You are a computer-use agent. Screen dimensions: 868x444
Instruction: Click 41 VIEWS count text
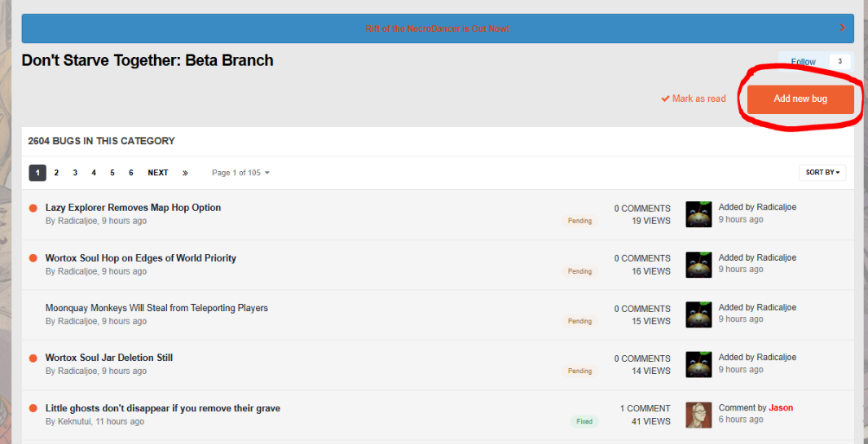(651, 421)
